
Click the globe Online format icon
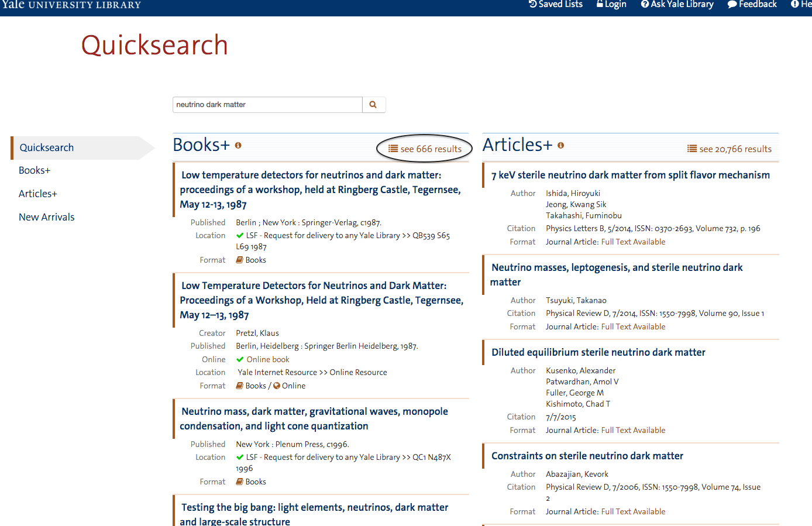coord(277,386)
